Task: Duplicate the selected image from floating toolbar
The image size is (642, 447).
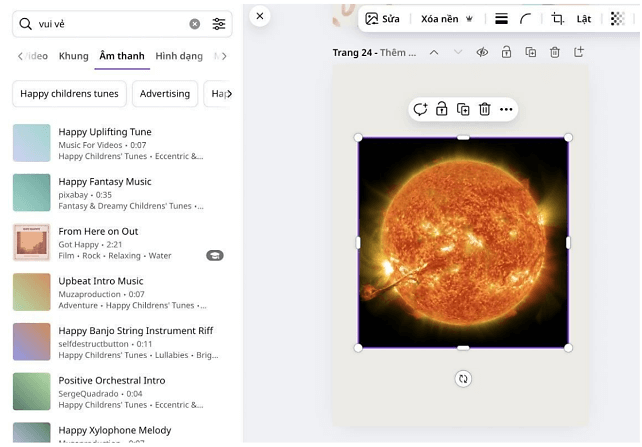Action: point(463,109)
